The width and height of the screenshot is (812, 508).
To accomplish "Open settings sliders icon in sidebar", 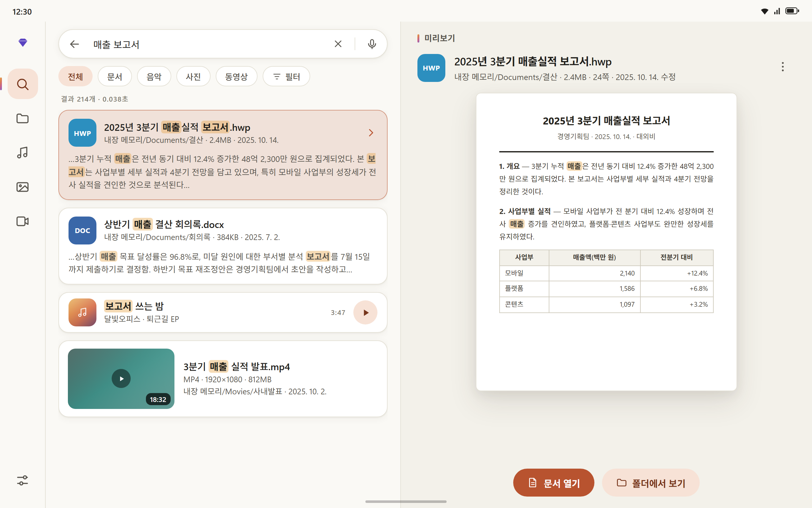I will 23,480.
